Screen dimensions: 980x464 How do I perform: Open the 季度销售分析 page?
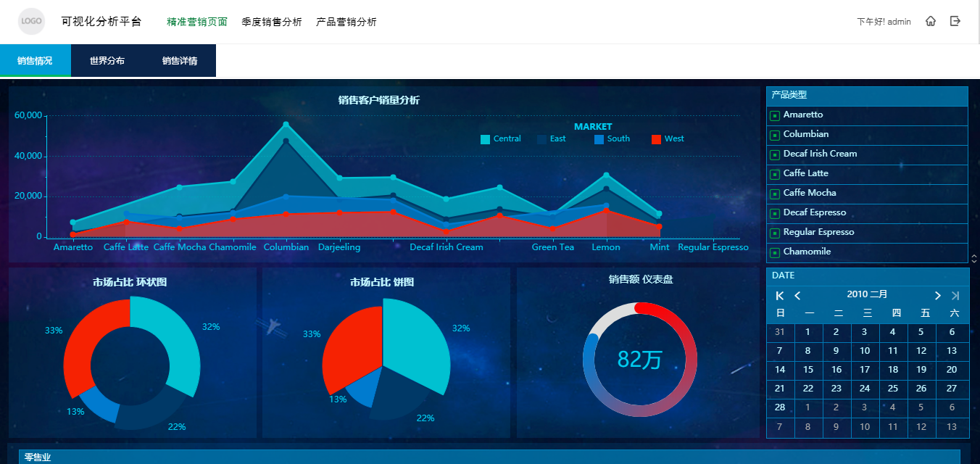pos(272,22)
